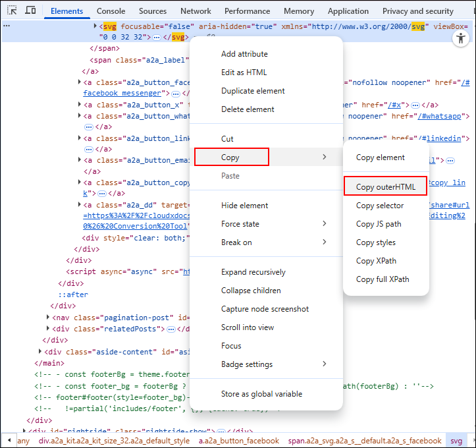Open the Application tab
Screen dimensions: 476x448
[x=348, y=11]
